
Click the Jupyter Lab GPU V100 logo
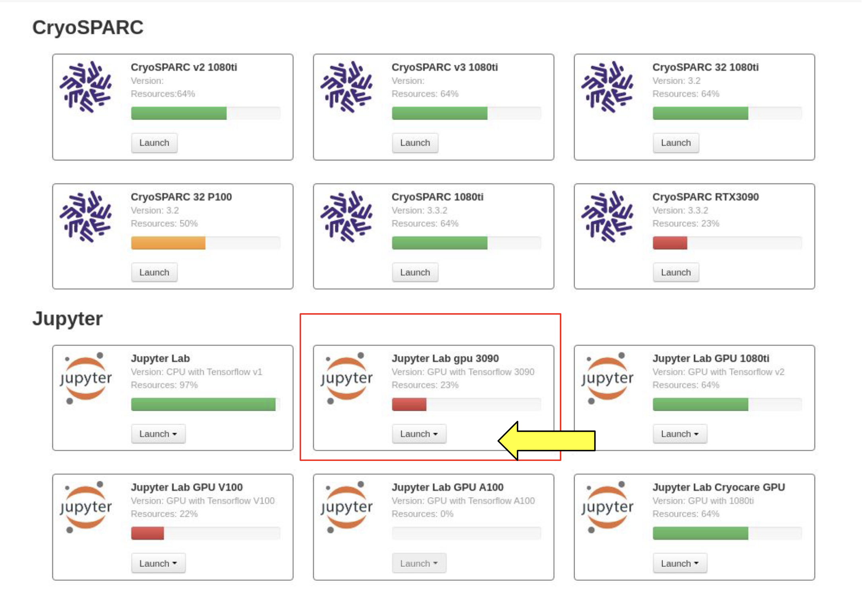point(86,507)
